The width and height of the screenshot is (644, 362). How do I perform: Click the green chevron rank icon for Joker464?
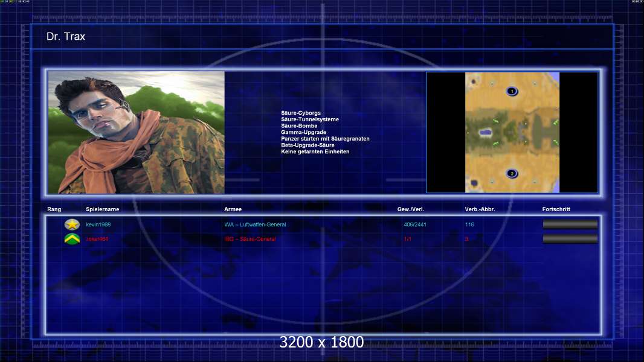click(x=72, y=238)
